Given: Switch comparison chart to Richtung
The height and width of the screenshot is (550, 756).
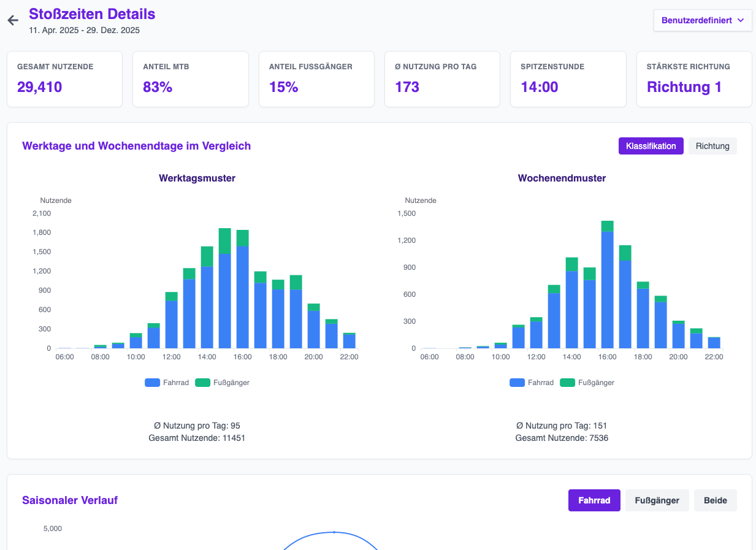Looking at the screenshot, I should [712, 146].
